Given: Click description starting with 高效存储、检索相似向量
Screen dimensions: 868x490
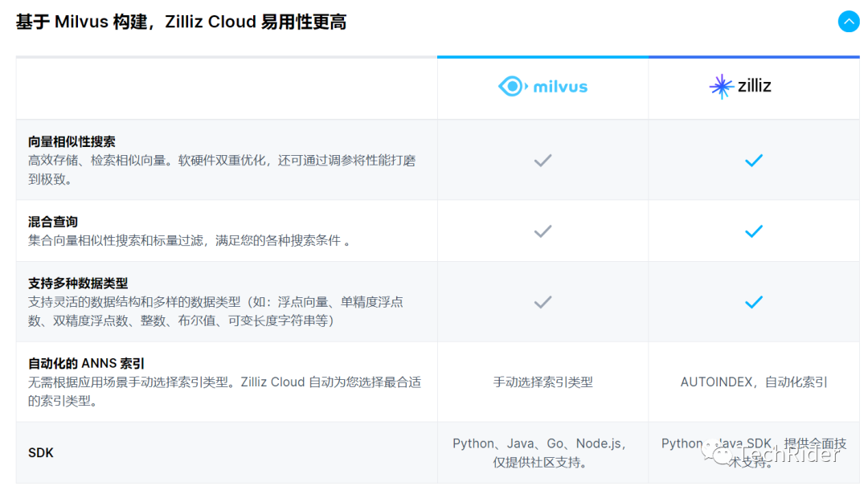Looking at the screenshot, I should coord(222,169).
